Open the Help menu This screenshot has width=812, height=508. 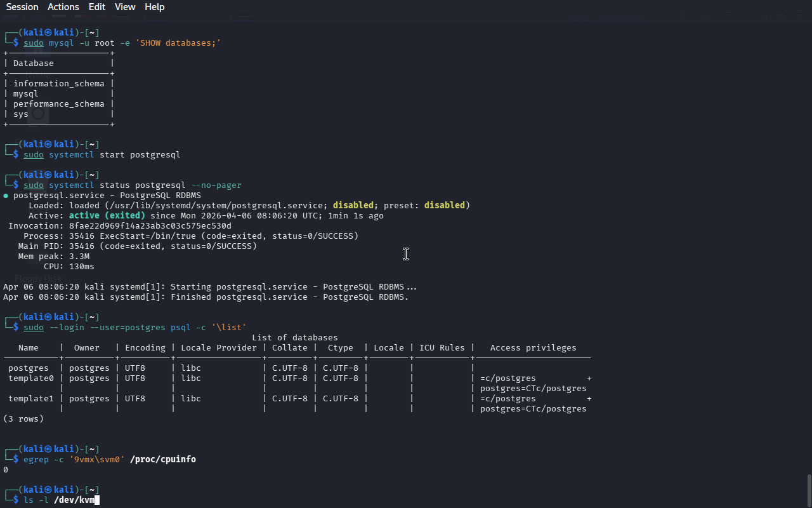[154, 7]
